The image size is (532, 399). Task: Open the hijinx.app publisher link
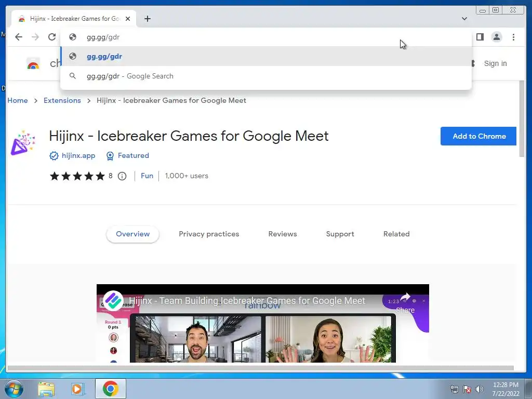pos(78,155)
